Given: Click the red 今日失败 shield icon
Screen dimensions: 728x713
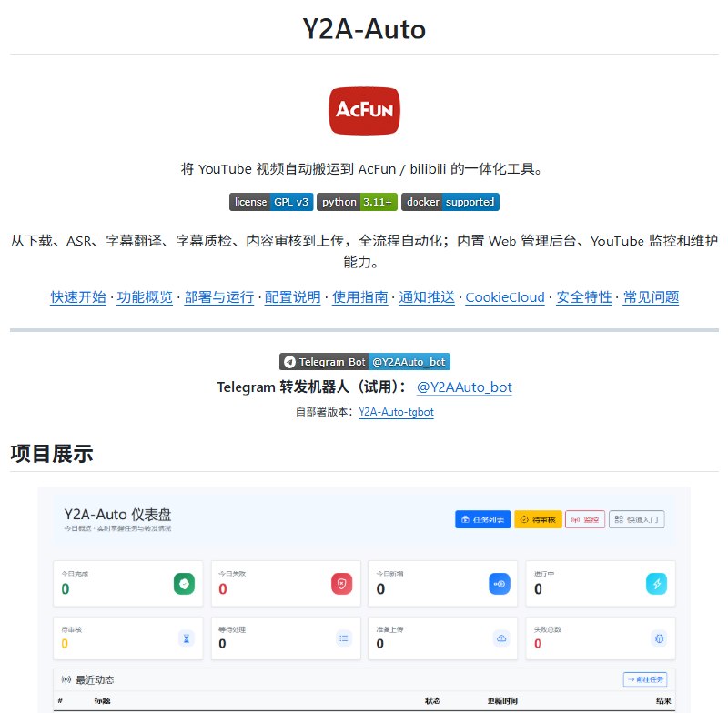Looking at the screenshot, I should (x=342, y=584).
